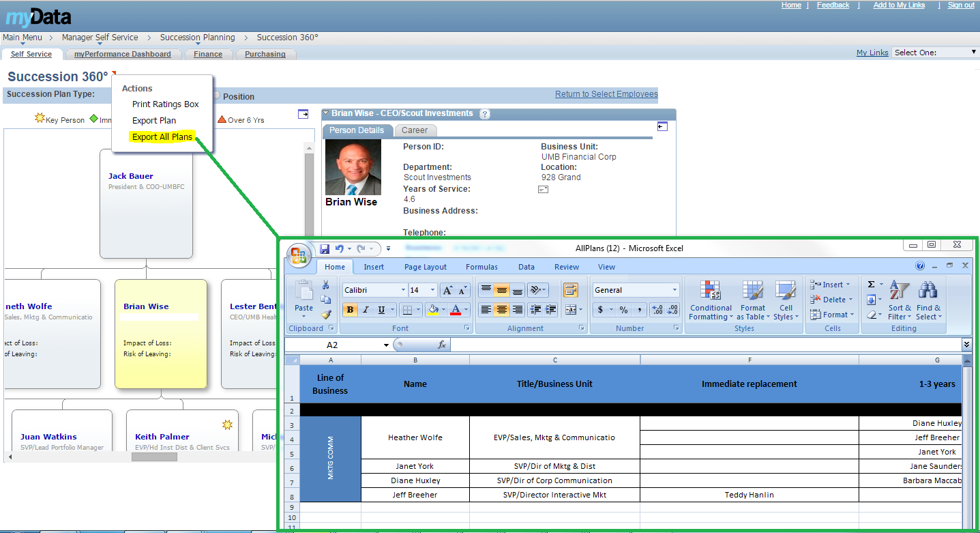
Task: Open Conditional Formatting in Styles group
Action: point(710,300)
